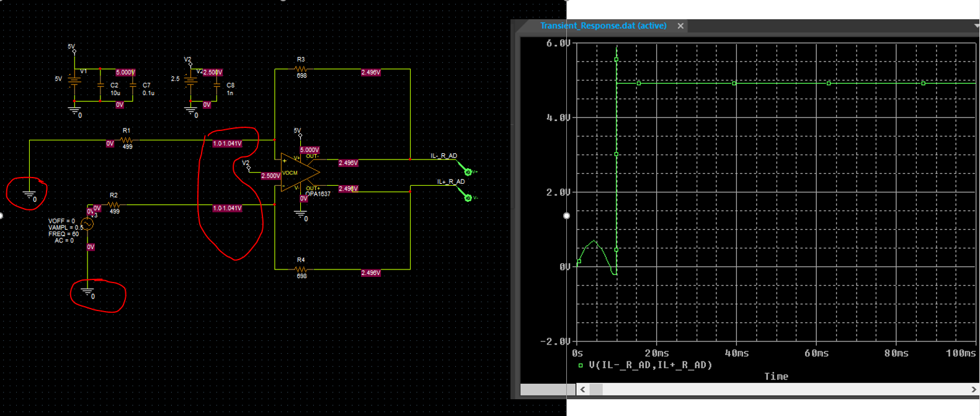Select ground symbol at R1 left wire
The image size is (980, 416).
click(x=29, y=195)
